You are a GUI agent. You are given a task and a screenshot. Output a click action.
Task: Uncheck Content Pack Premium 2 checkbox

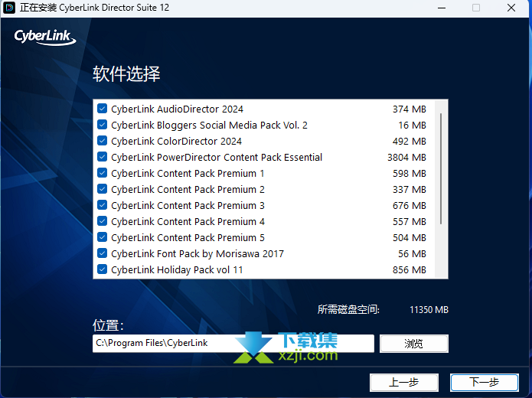(102, 189)
